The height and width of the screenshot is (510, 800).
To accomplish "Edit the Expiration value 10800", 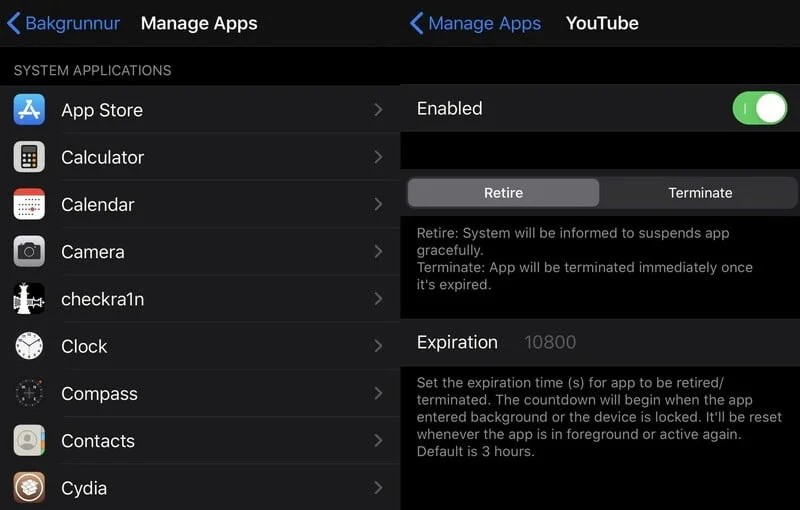I will point(550,342).
